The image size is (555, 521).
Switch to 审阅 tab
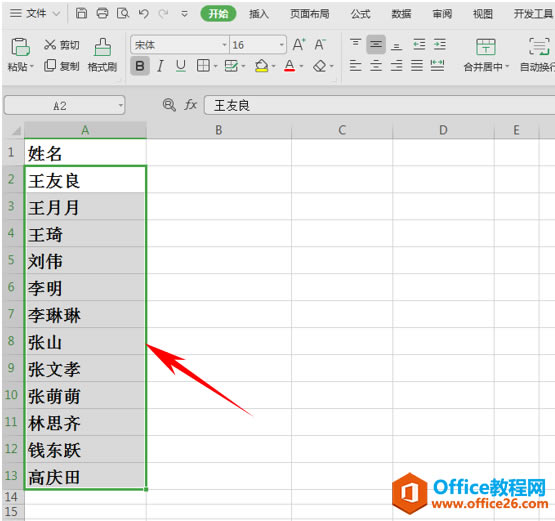[442, 14]
